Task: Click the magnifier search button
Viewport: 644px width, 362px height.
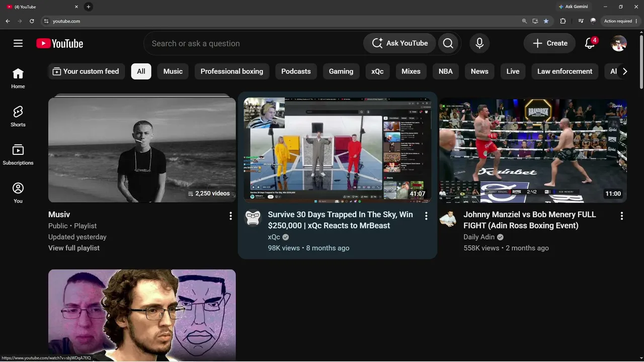Action: 448,43
